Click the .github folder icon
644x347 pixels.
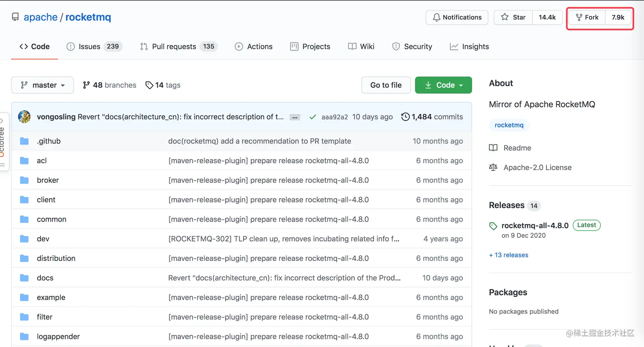pyautogui.click(x=24, y=141)
